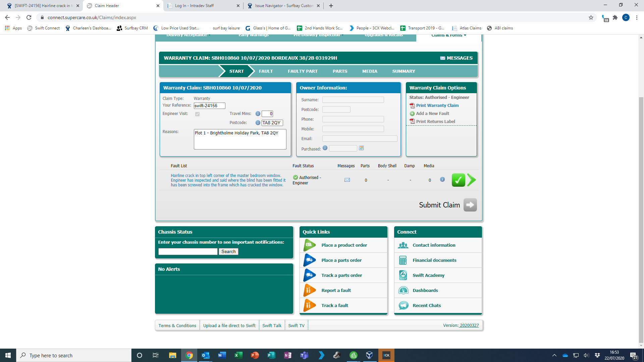The height and width of the screenshot is (362, 644).
Task: Click the green checkmark icon in fault row
Action: [458, 180]
